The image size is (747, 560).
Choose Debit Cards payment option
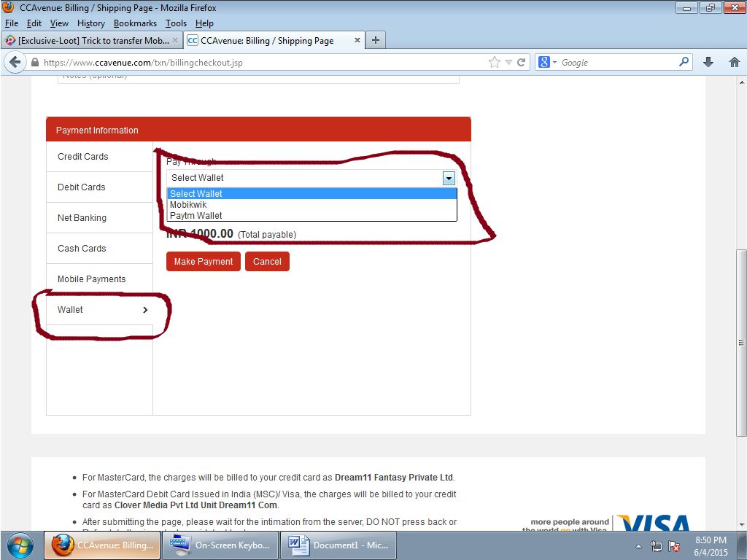99,187
